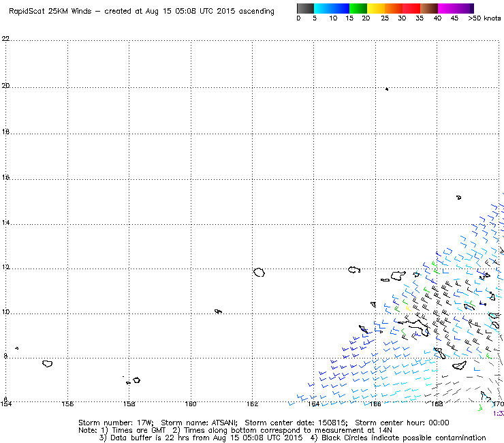Click the latitude label '14'
Image resolution: width=504 pixels, height=443 pixels.
click(5, 223)
